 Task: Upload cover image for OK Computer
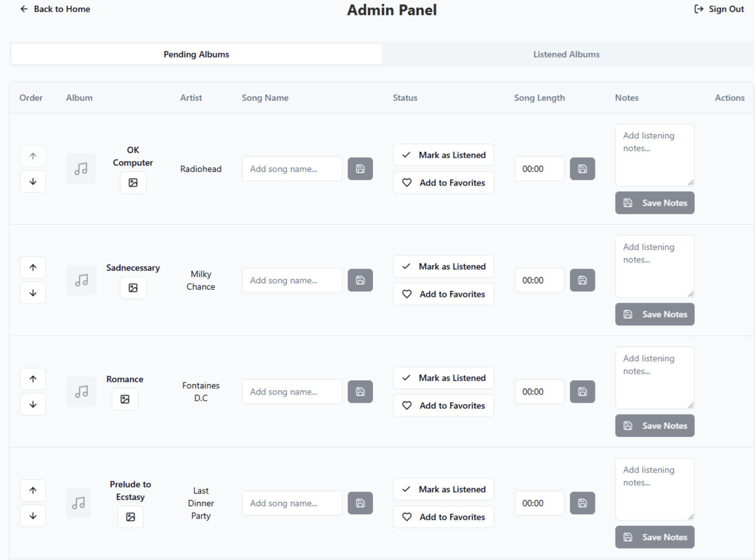[133, 182]
